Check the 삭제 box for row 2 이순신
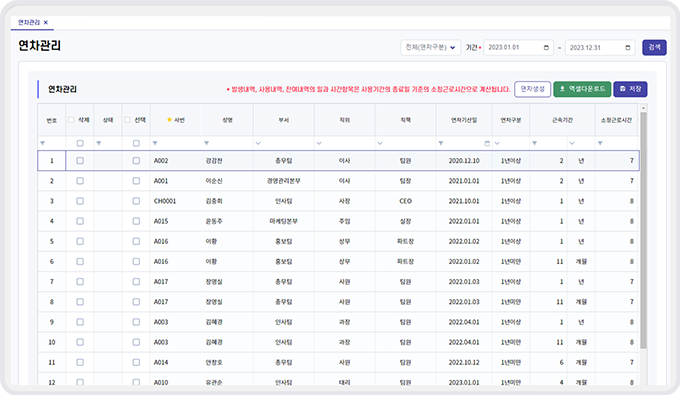The height and width of the screenshot is (395, 680). 80,181
